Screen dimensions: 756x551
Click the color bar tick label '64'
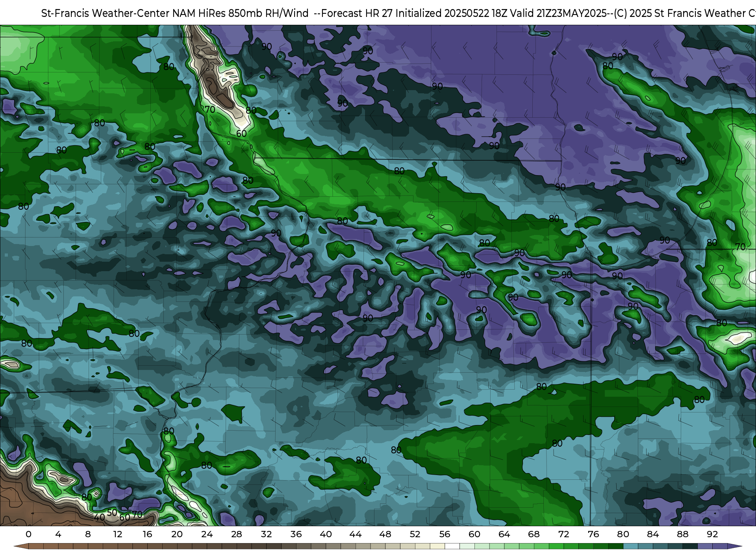coord(504,534)
